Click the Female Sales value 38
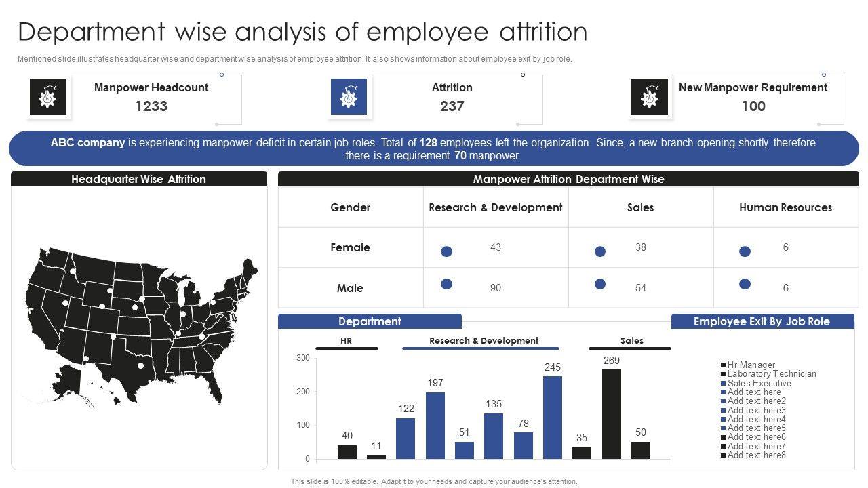868x488 pixels. [641, 247]
